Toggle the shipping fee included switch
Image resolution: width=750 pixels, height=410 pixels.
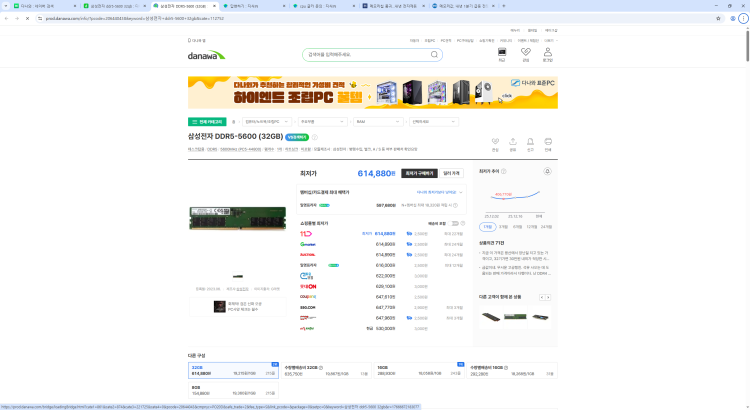[455, 223]
